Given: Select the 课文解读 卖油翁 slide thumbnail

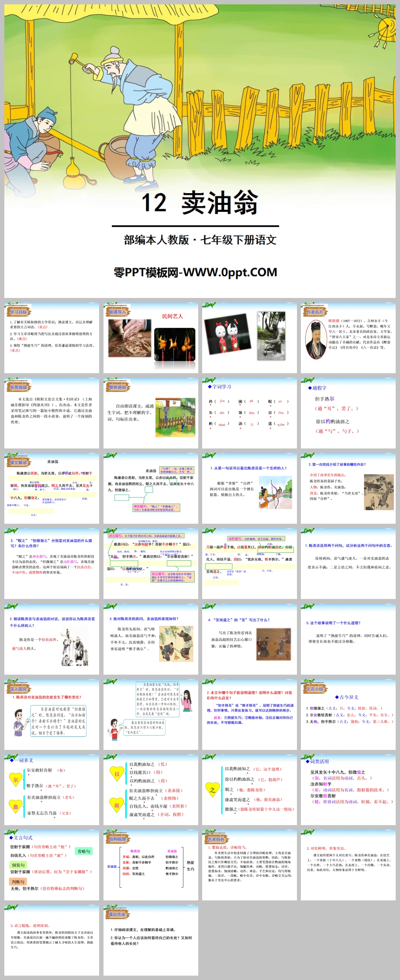Looking at the screenshot, I should pos(52,488).
